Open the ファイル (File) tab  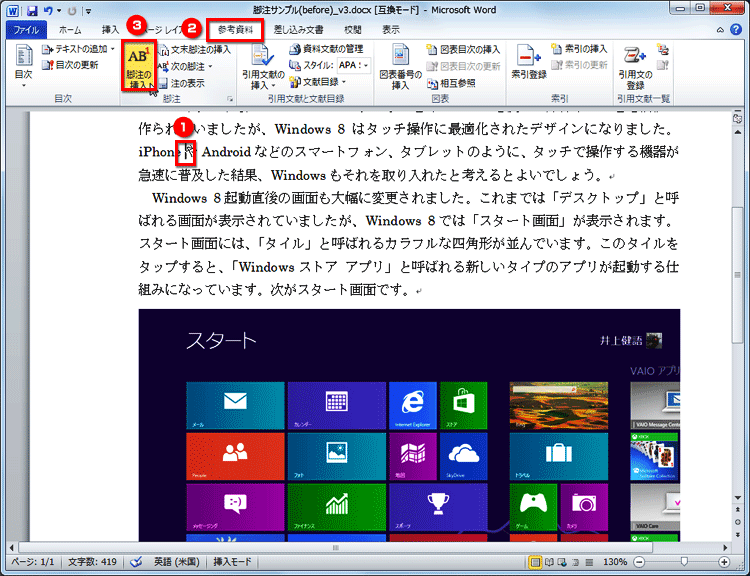(26, 30)
